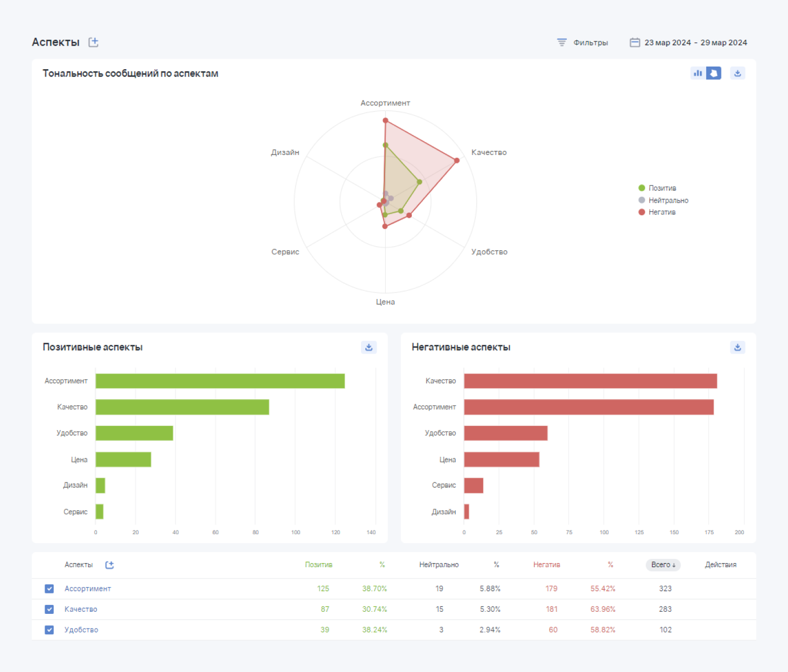This screenshot has width=788, height=672.
Task: Click Качество green bar in positive chart
Action: click(182, 407)
